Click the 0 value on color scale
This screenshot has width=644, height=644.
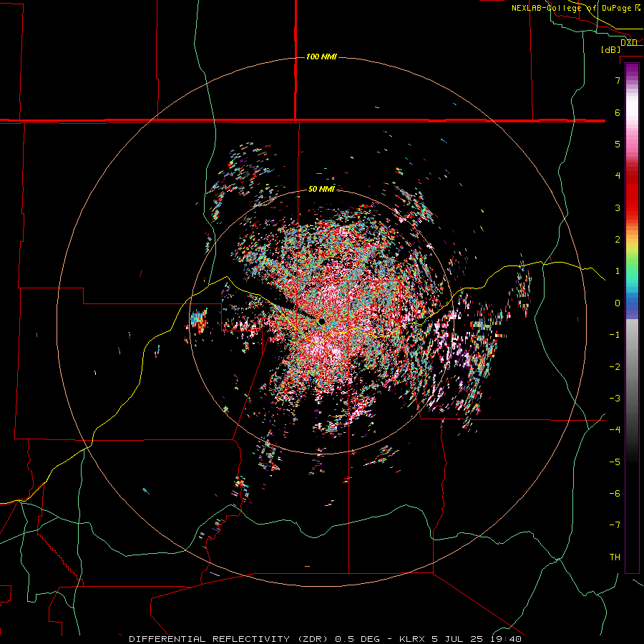coord(618,303)
